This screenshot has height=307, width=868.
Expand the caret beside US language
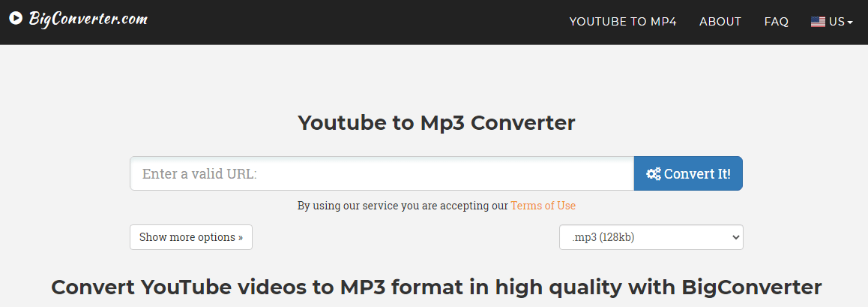[x=850, y=23]
